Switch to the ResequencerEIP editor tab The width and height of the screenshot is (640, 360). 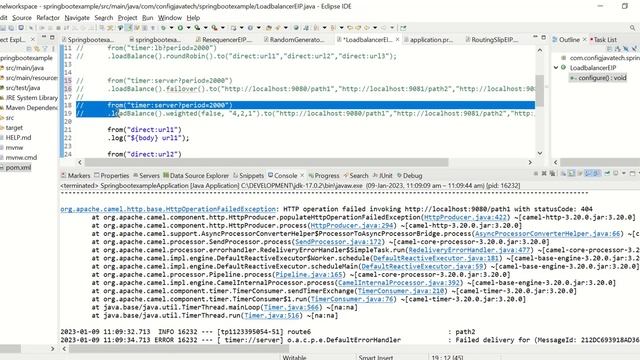[x=224, y=40]
